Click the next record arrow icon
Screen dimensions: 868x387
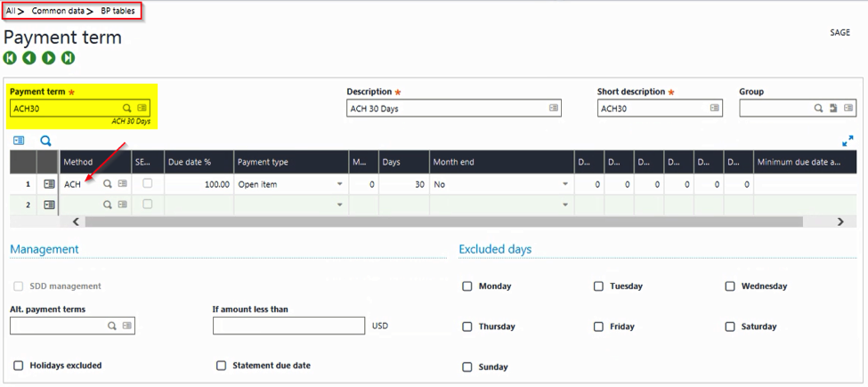coord(49,58)
